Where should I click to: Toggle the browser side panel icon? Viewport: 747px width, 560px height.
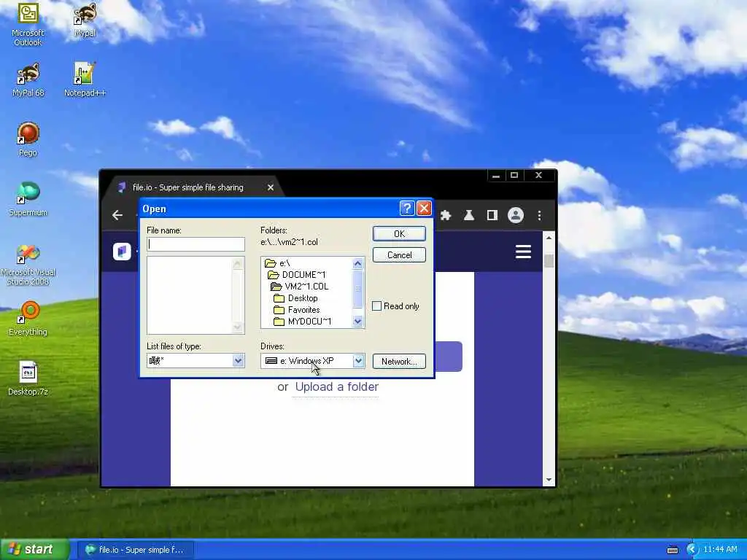pos(492,215)
